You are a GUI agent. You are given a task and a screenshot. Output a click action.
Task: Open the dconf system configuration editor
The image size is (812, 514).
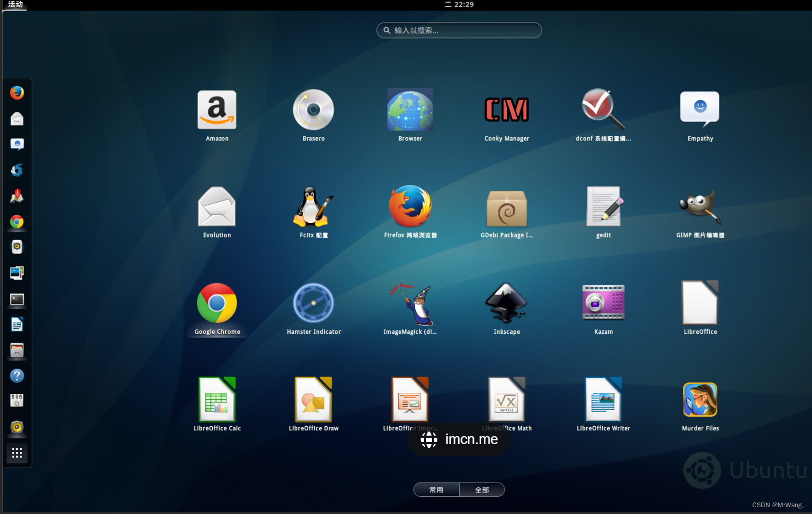[x=603, y=110]
